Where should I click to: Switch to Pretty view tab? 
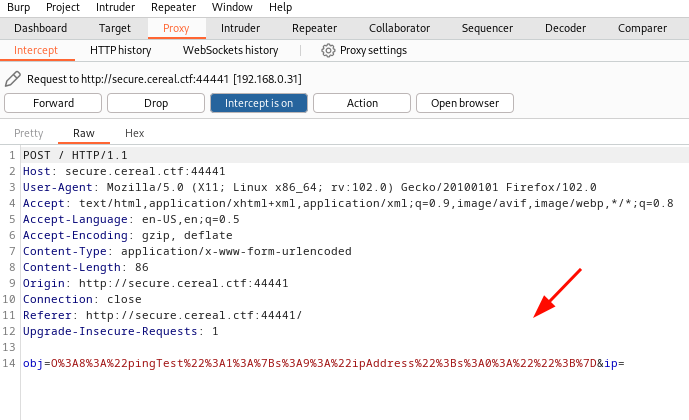pyautogui.click(x=29, y=133)
